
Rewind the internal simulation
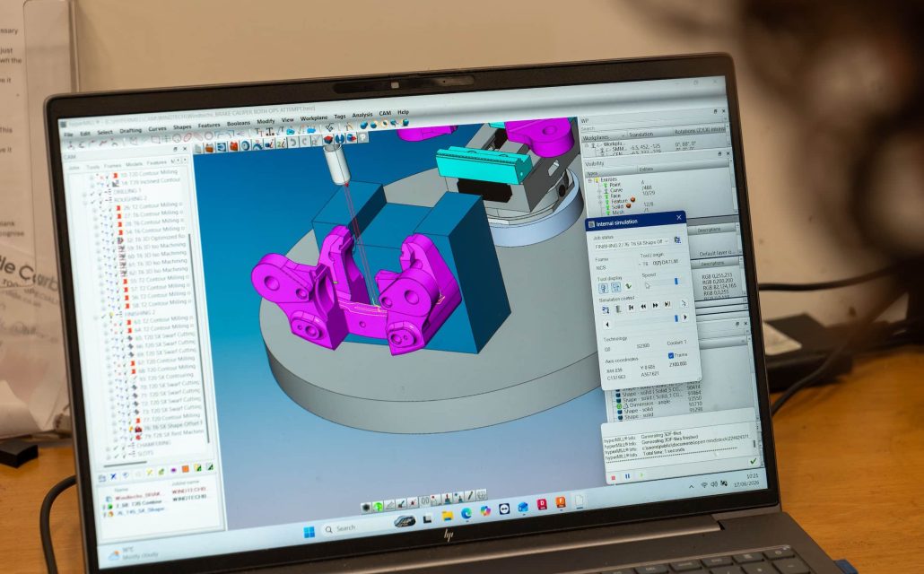pyautogui.click(x=643, y=306)
